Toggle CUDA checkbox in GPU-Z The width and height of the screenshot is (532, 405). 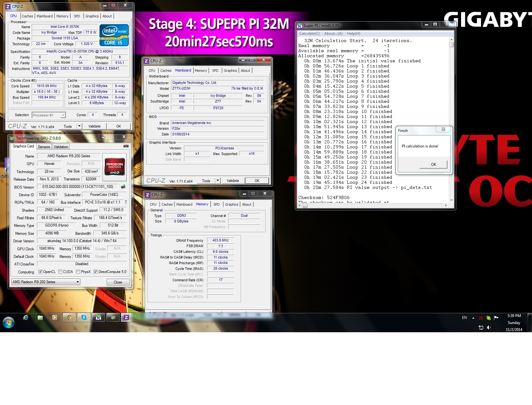(60, 272)
